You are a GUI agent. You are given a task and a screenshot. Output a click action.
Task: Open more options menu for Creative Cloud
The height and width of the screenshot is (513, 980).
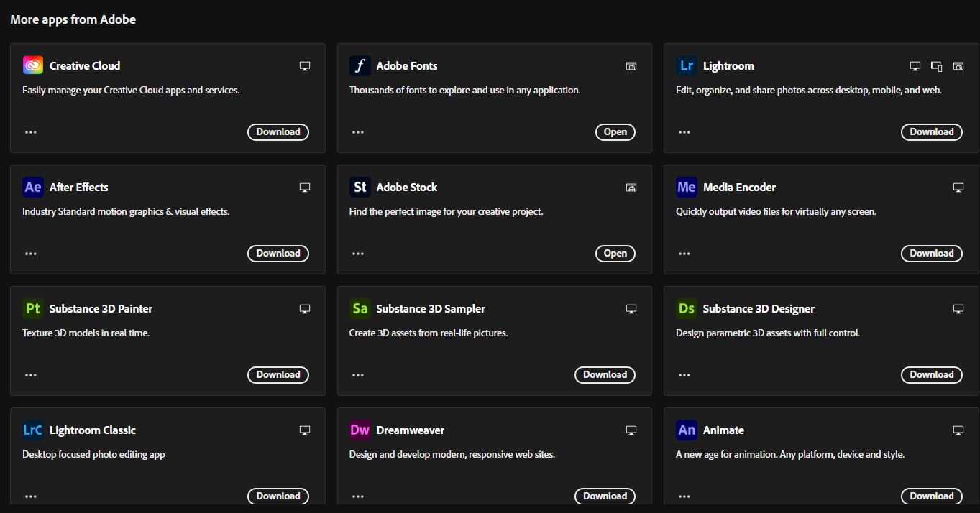pyautogui.click(x=31, y=132)
